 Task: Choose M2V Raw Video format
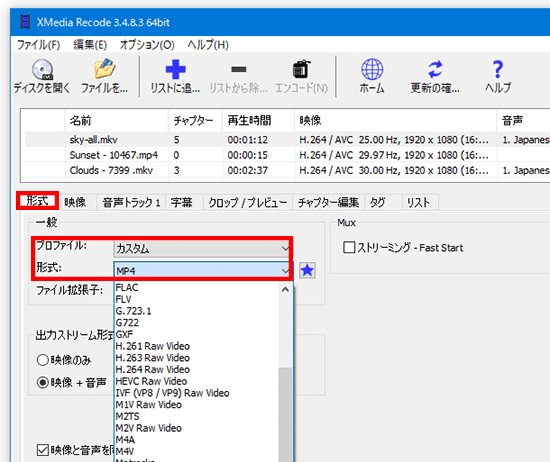coord(197,428)
